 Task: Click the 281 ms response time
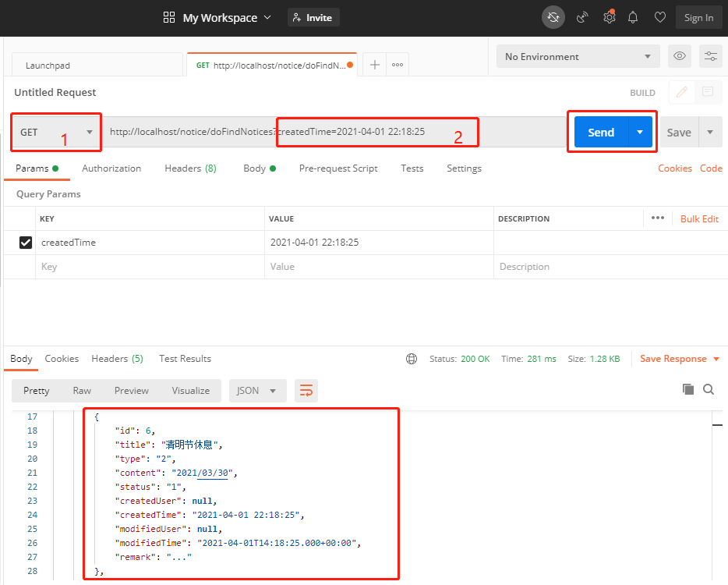coord(542,359)
